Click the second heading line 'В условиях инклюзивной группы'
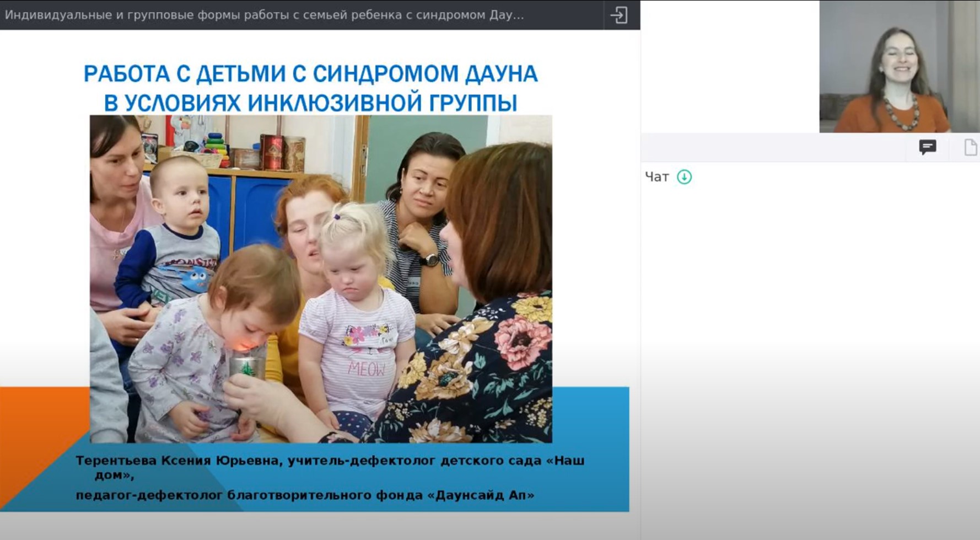 click(310, 103)
